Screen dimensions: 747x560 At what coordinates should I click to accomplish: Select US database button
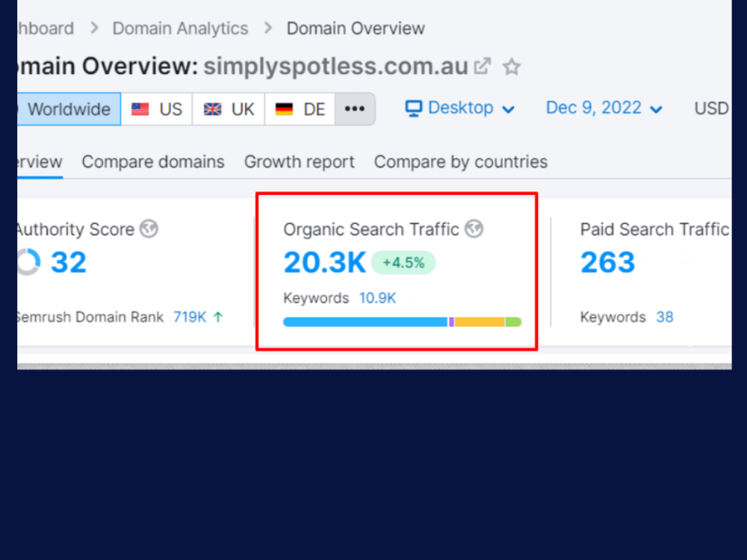coord(157,109)
